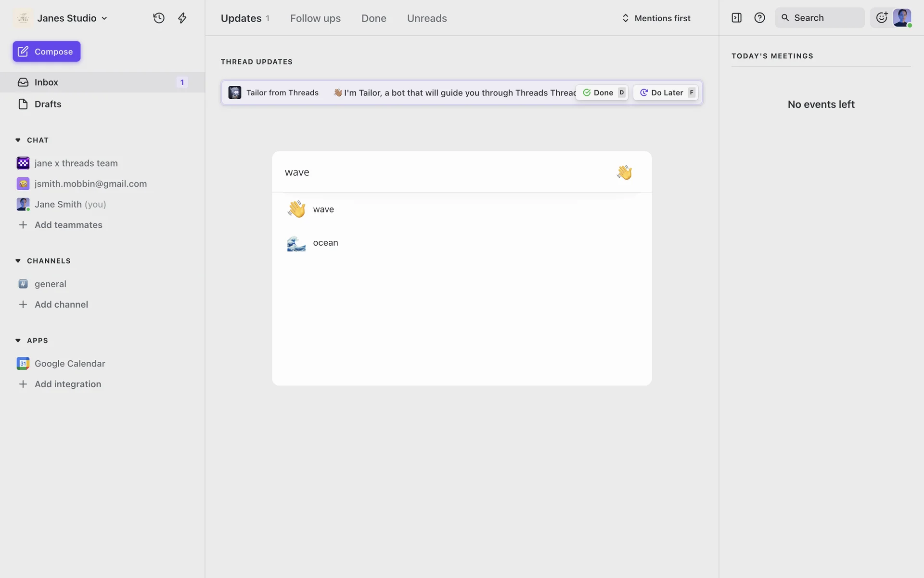Click the user profile avatar

[x=902, y=18]
